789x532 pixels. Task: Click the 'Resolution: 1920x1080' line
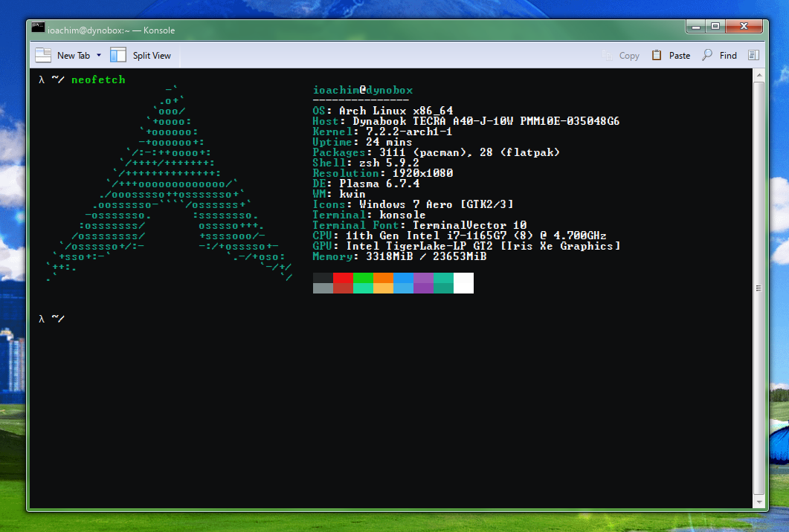coord(383,173)
